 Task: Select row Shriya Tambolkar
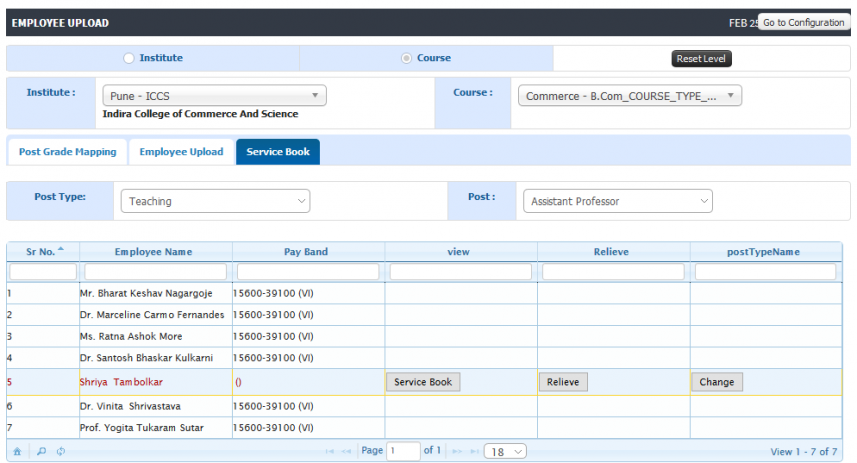[x=424, y=382]
